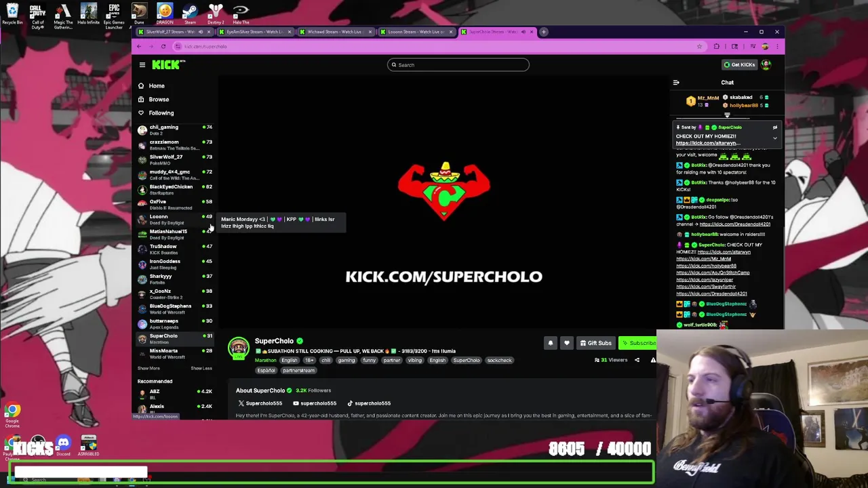Click the sockcheck tag
This screenshot has height=488, width=868.
(x=499, y=361)
